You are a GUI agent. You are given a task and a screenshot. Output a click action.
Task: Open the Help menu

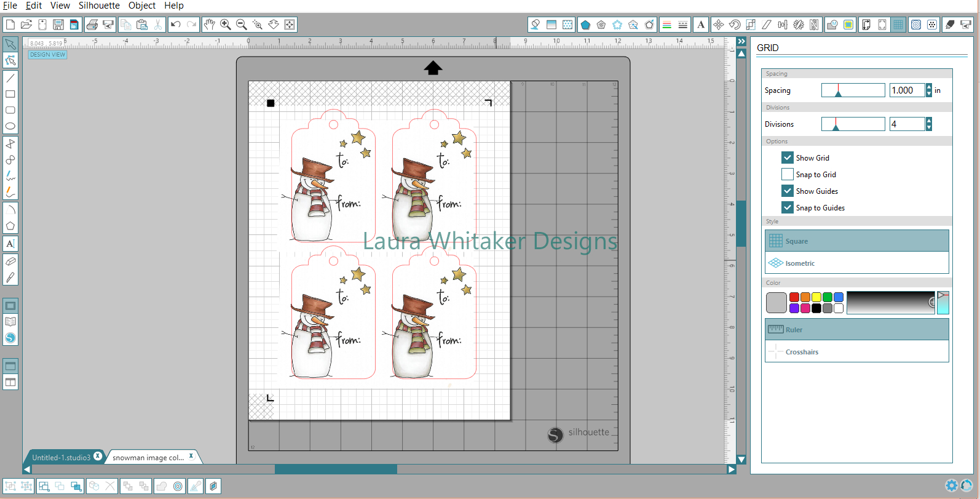click(x=174, y=6)
